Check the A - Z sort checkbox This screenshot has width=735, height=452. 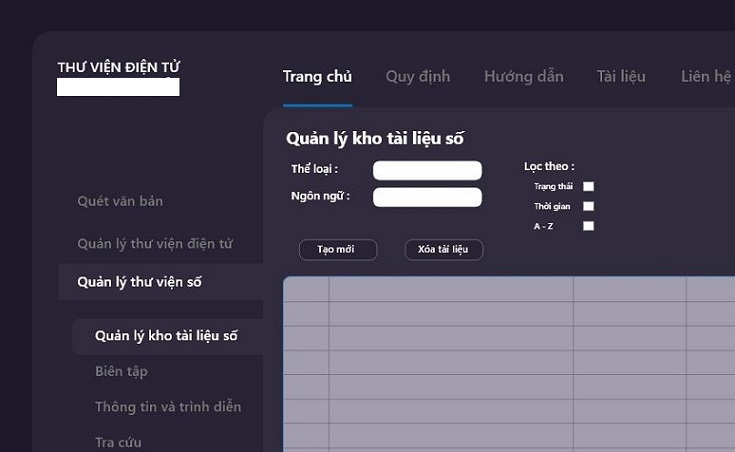[x=588, y=226]
